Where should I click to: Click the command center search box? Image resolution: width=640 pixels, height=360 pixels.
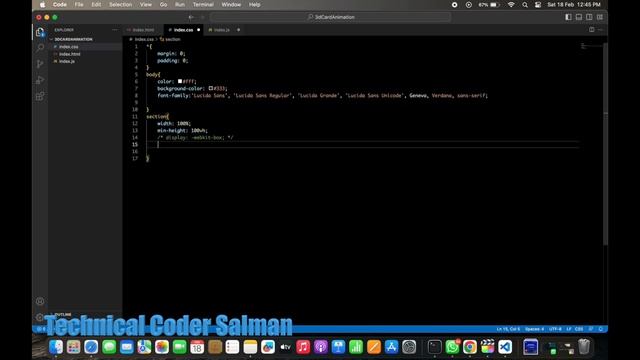coord(331,17)
